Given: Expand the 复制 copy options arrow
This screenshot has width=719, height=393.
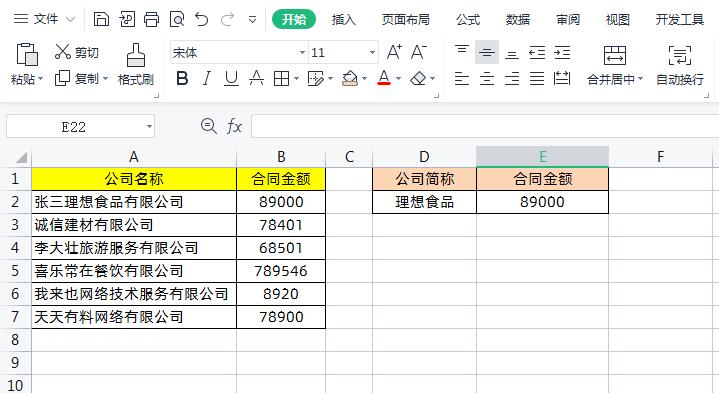Looking at the screenshot, I should click(x=105, y=79).
